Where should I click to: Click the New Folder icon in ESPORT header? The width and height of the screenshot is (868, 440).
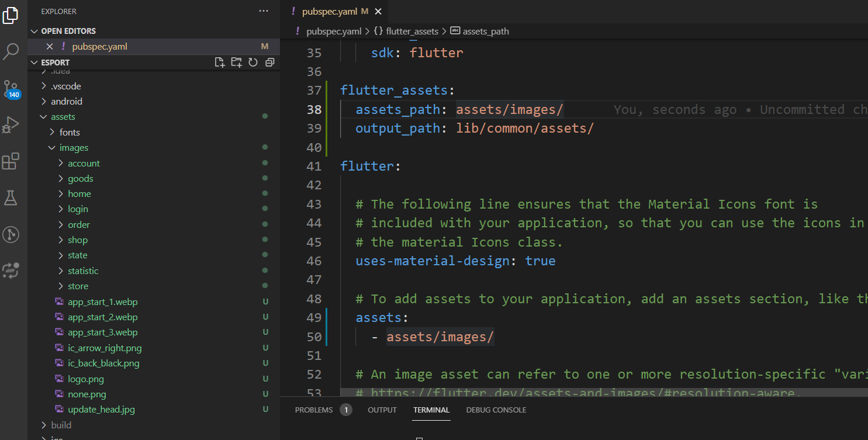tap(236, 63)
